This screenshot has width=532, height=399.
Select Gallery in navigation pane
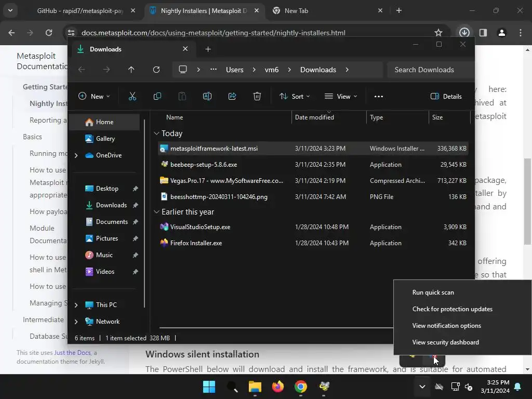pos(105,139)
